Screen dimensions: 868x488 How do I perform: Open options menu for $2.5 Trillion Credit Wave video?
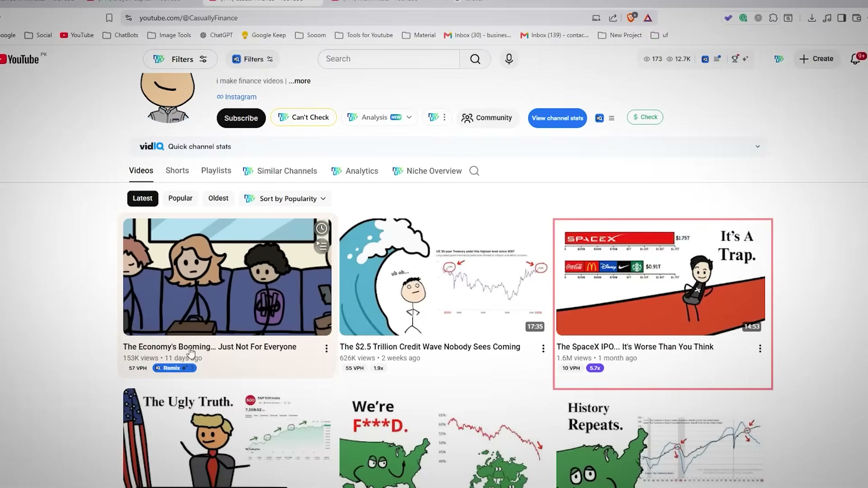(543, 349)
